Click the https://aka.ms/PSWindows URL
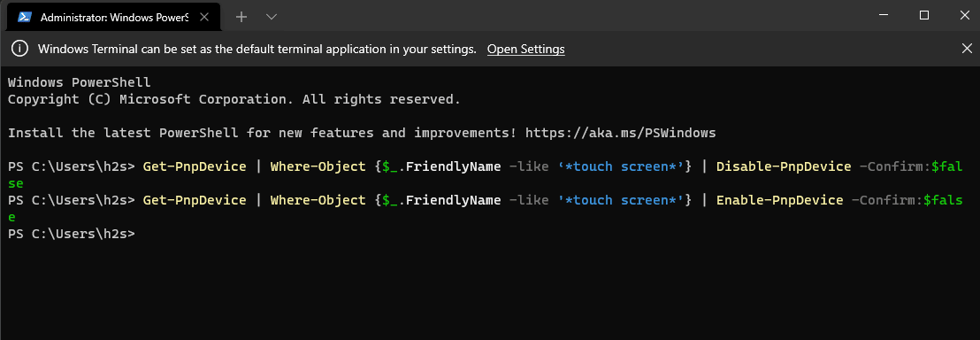The height and width of the screenshot is (340, 980). tap(620, 133)
